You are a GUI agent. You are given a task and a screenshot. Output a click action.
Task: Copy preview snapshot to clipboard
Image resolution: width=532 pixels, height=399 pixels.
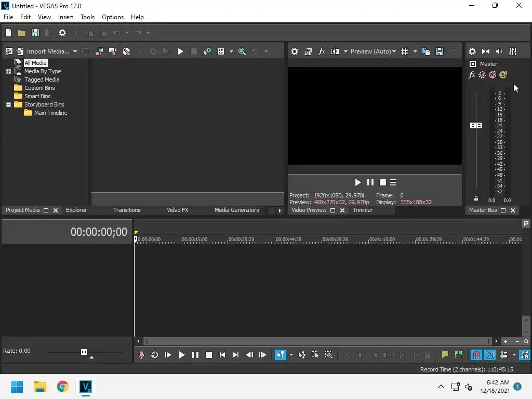click(x=426, y=51)
